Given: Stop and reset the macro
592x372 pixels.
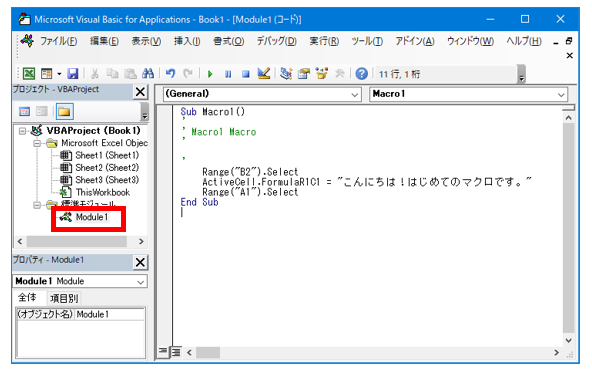Looking at the screenshot, I should [246, 74].
